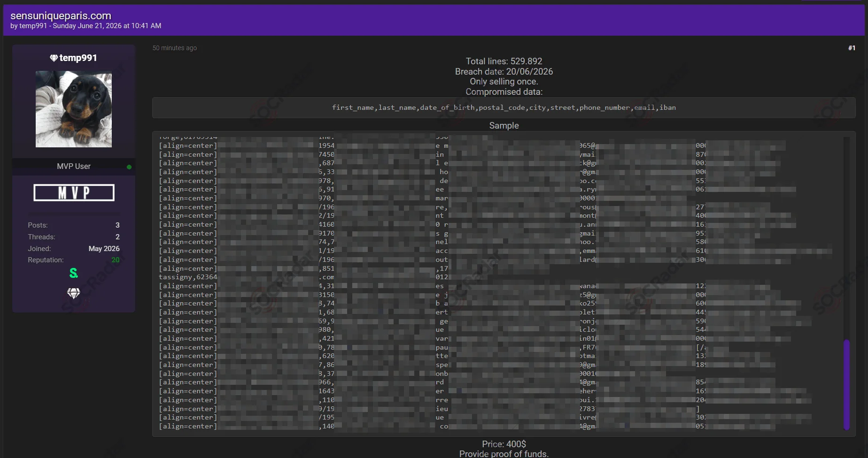Open temp991 username profile link
This screenshot has width=868, height=458.
(78, 58)
